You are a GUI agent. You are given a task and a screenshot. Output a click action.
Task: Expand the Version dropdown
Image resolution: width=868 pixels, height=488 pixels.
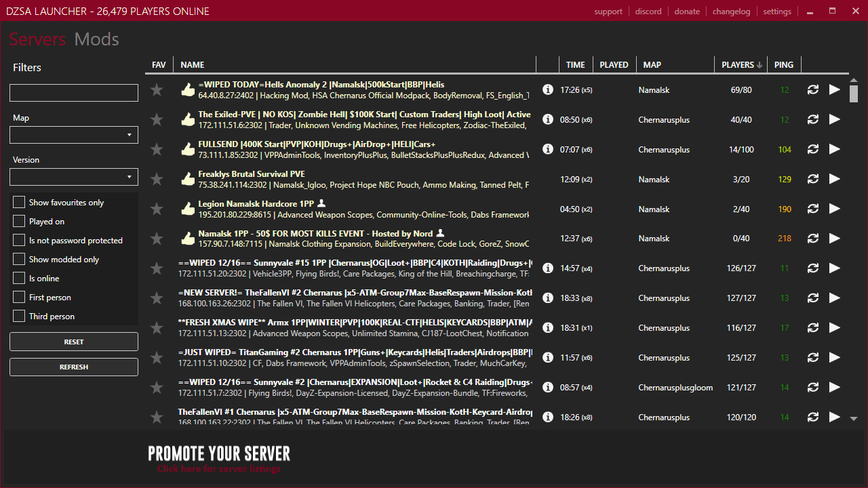[74, 177]
